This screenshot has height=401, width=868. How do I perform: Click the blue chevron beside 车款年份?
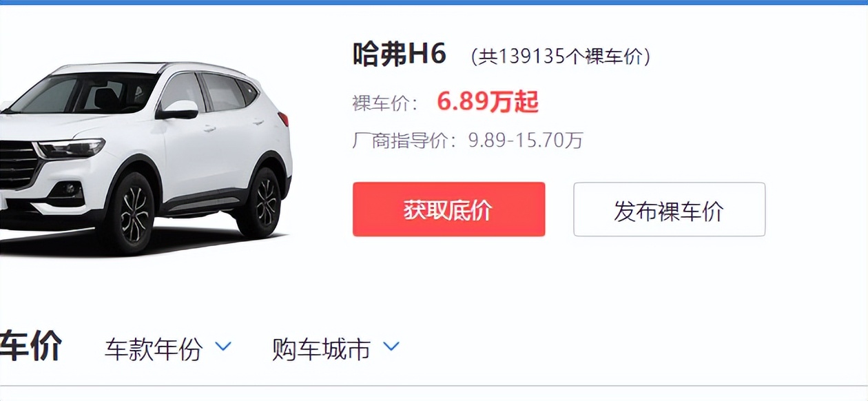(223, 346)
